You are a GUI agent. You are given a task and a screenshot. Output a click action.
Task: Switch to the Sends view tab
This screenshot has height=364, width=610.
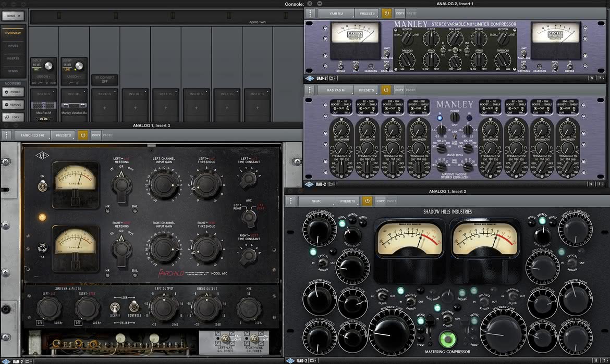pyautogui.click(x=13, y=71)
